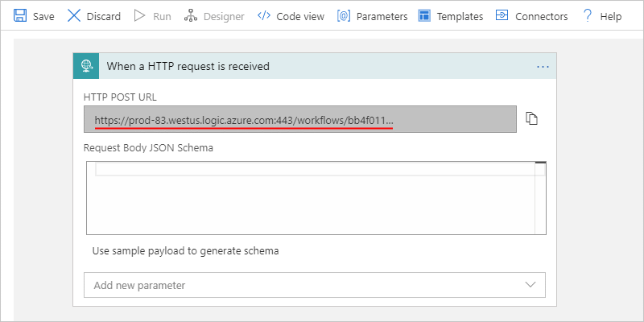Screen dimensions: 644x322
Task: Open the trigger's ellipsis menu
Action: (543, 66)
